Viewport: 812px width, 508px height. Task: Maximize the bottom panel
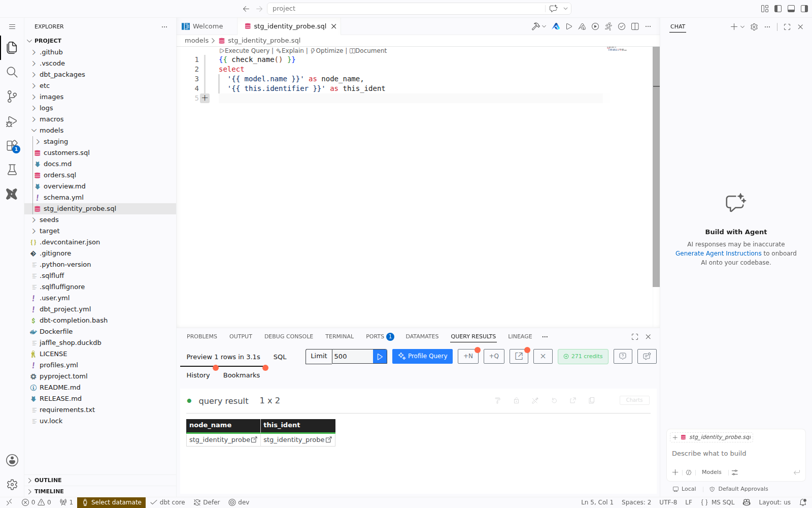[635, 337]
